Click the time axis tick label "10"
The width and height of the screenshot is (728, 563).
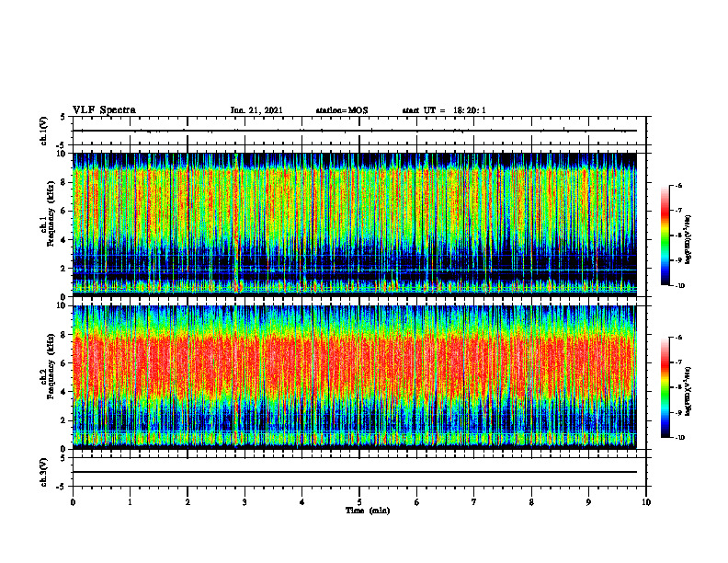pyautogui.click(x=646, y=502)
